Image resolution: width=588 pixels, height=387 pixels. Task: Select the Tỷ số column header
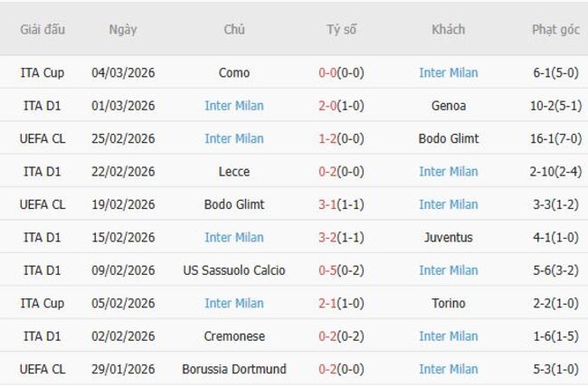coord(341,29)
